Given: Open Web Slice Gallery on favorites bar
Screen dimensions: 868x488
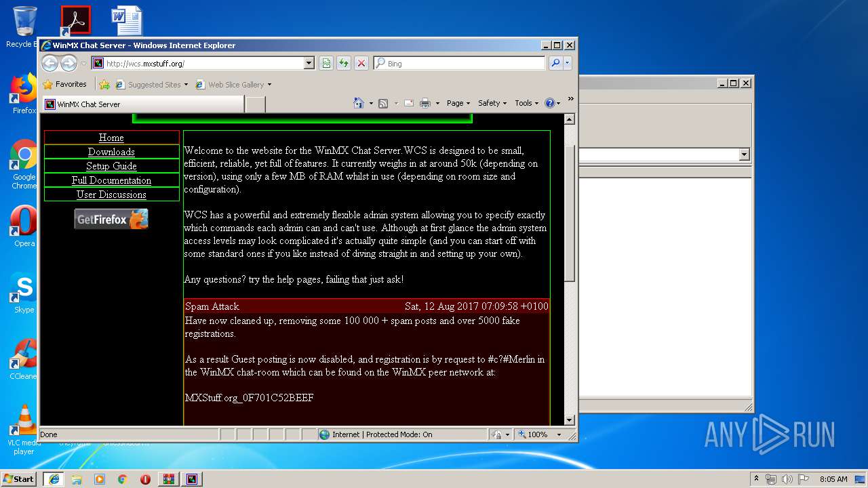Looking at the screenshot, I should [233, 85].
